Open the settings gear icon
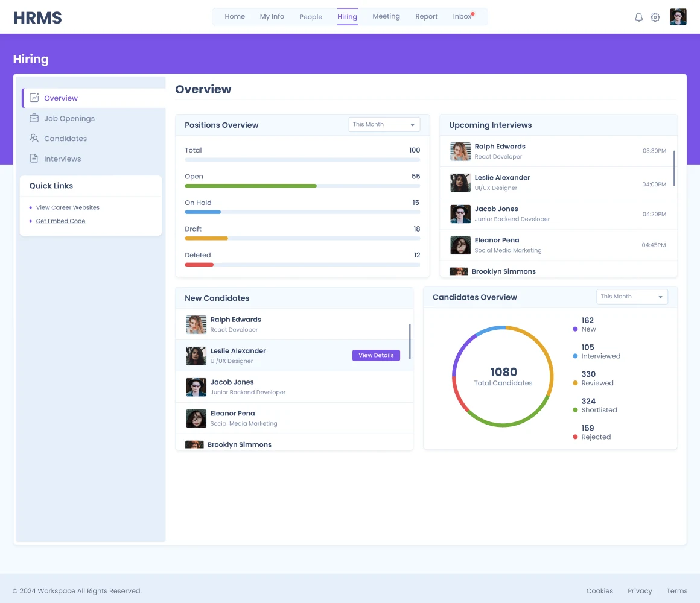 click(655, 17)
